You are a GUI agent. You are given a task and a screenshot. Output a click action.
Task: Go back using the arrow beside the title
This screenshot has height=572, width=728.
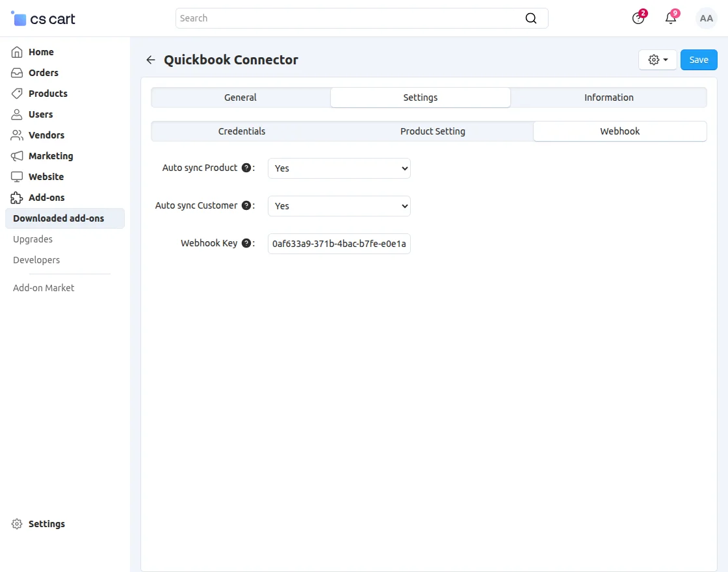click(x=150, y=59)
